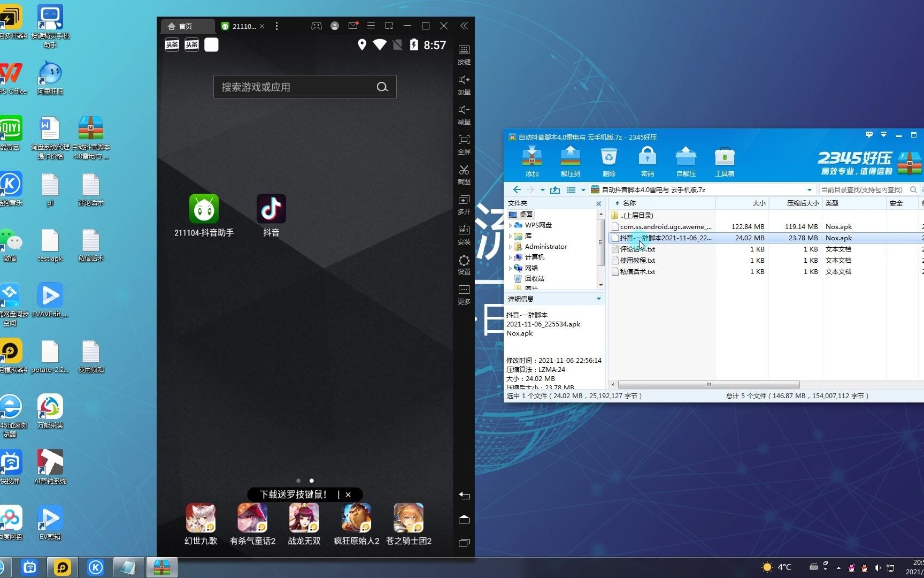Take a screenshot with 截图 scissors icon
Screen dimensions: 924x578
pos(464,170)
